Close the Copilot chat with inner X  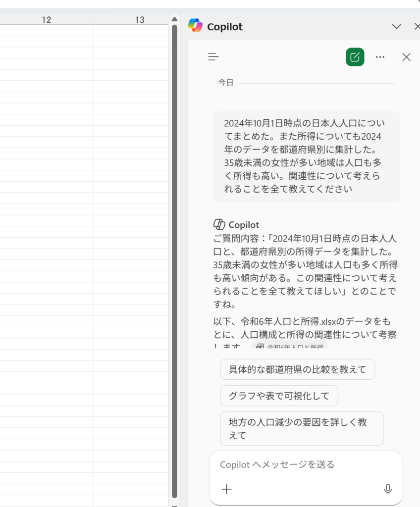[x=406, y=57]
